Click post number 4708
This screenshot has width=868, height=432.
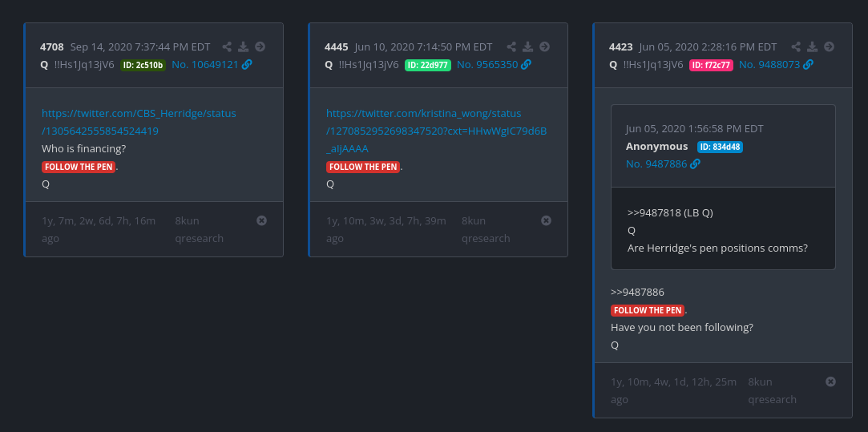pyautogui.click(x=52, y=47)
